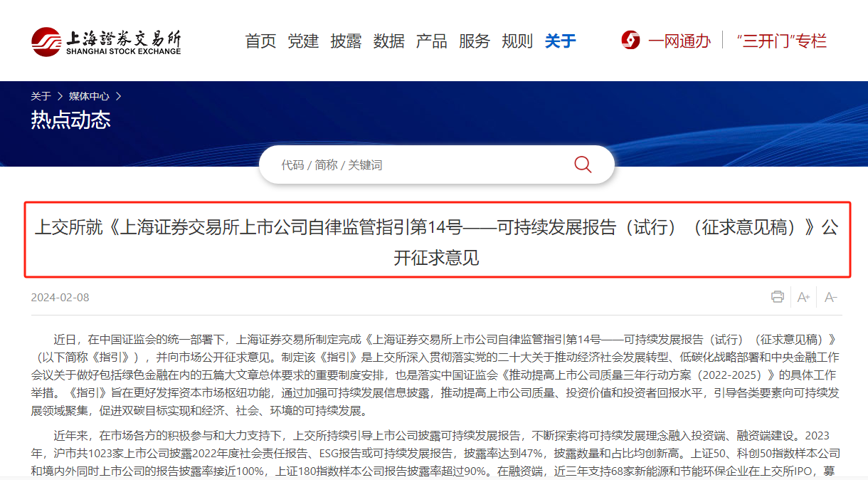Viewport: 868px width, 480px height.
Task: Click the red 一网通办 swirl icon
Action: [x=630, y=41]
